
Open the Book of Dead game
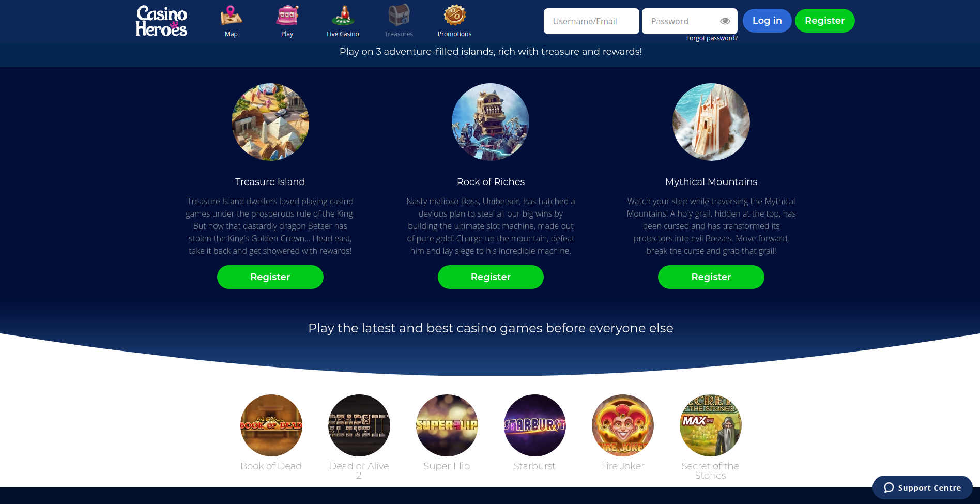[x=271, y=425]
